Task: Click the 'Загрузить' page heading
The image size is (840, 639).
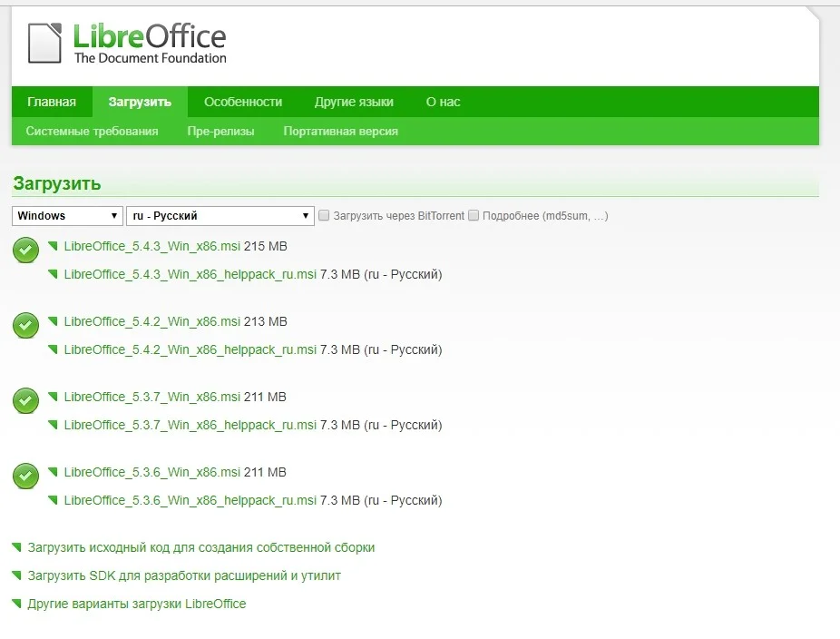Action: [57, 183]
